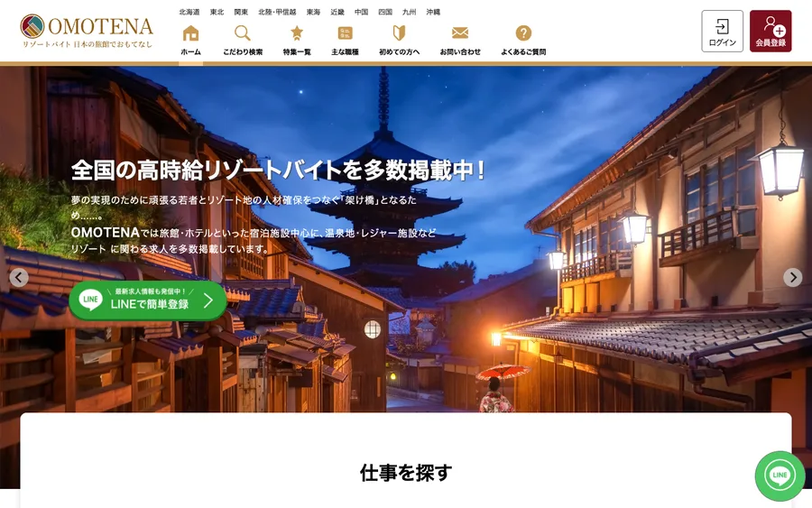
Task: Select the 沖縄 region link
Action: click(x=433, y=12)
